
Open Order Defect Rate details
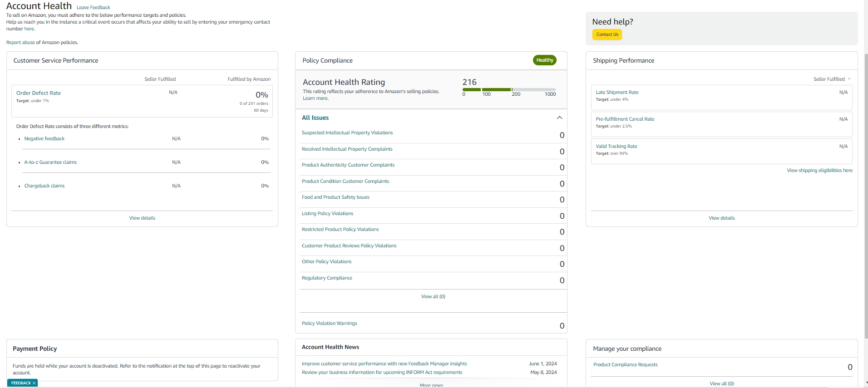(39, 93)
